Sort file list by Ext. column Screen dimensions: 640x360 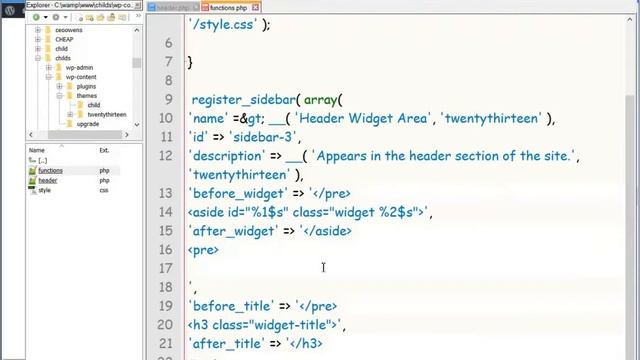pyautogui.click(x=104, y=150)
